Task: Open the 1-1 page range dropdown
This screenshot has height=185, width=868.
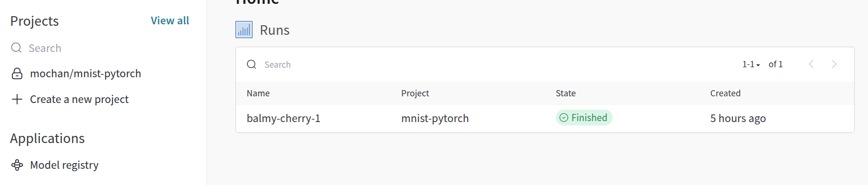Action: (751, 64)
